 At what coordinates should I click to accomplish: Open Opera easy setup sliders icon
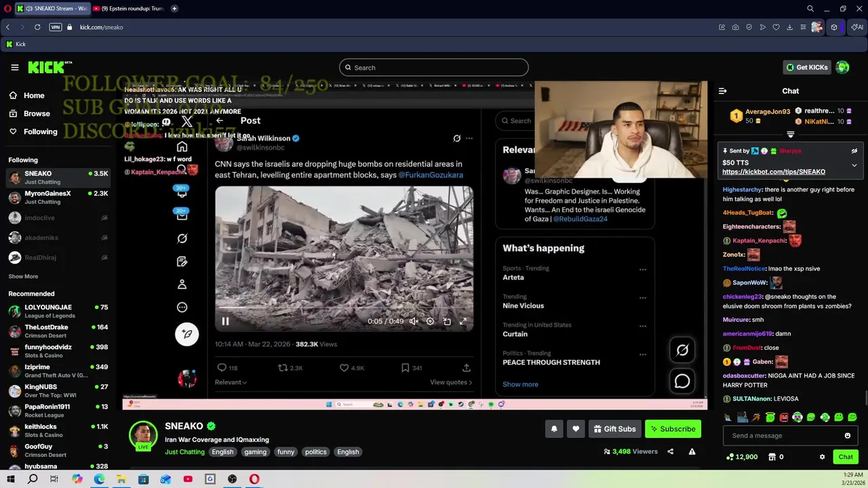803,27
